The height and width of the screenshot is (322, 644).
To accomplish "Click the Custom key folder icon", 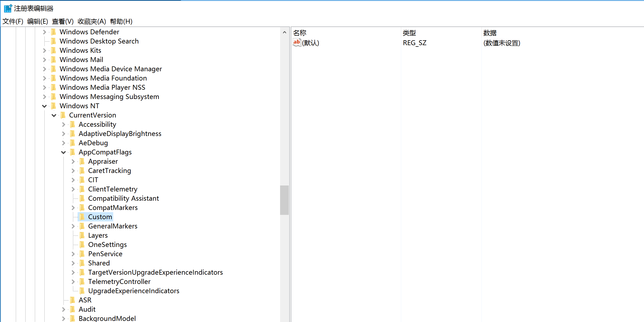I will (82, 217).
